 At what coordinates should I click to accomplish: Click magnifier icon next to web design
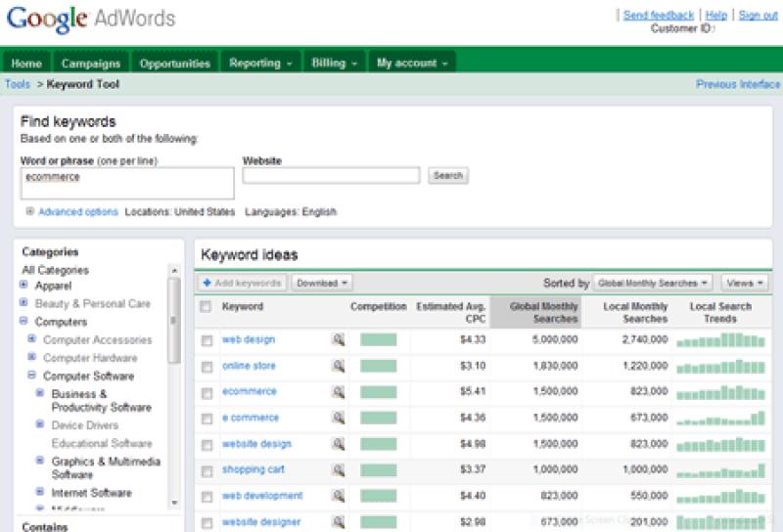tap(338, 340)
